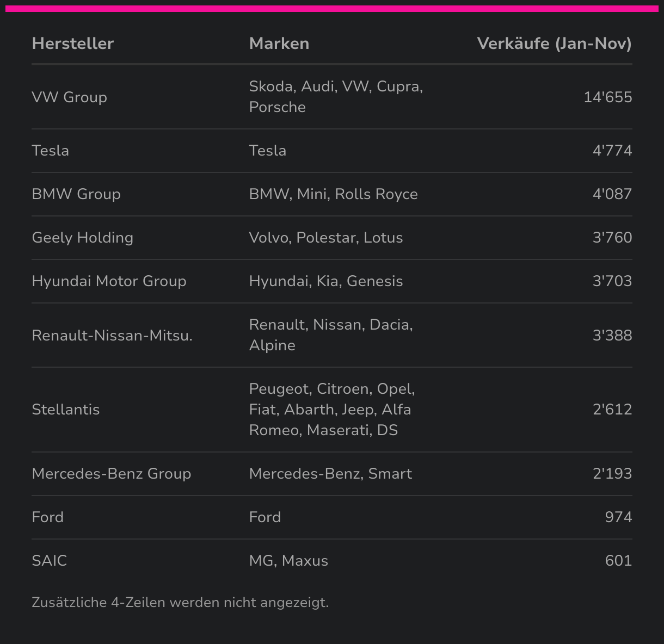Click the sales value 4'087
The height and width of the screenshot is (644, 664).
pyautogui.click(x=612, y=194)
